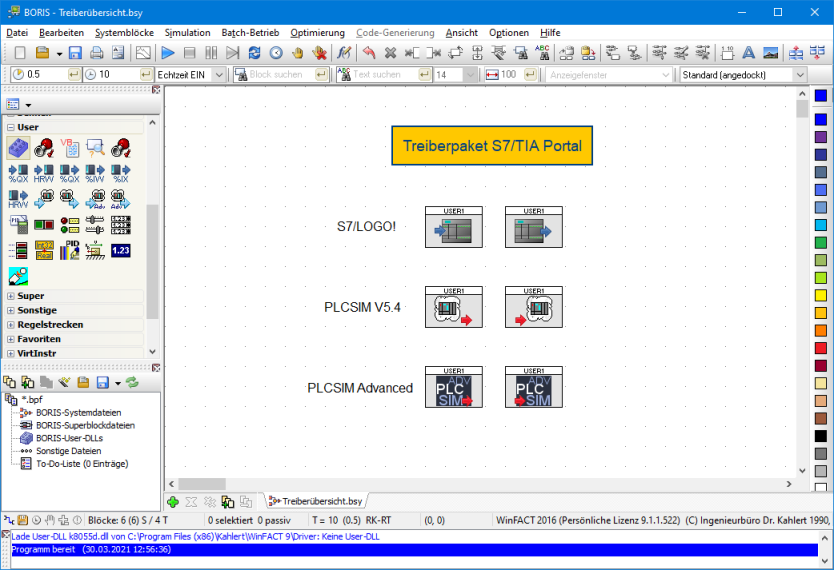Open the Echtzeit EIN dropdown

pos(219,75)
